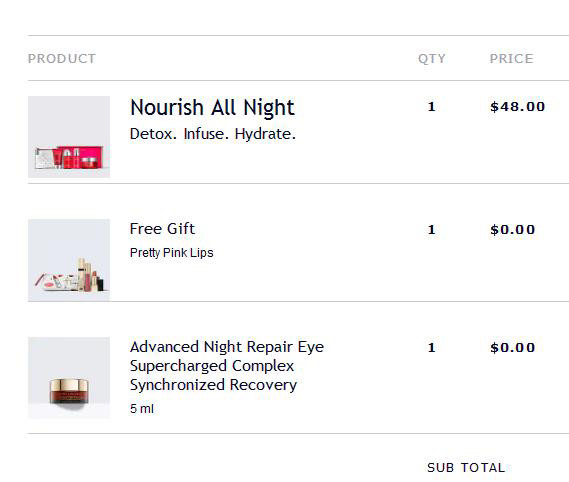Viewport: 569px width, 482px height.
Task: Click the Synchronized Recovery line of the product name
Action: pos(213,385)
